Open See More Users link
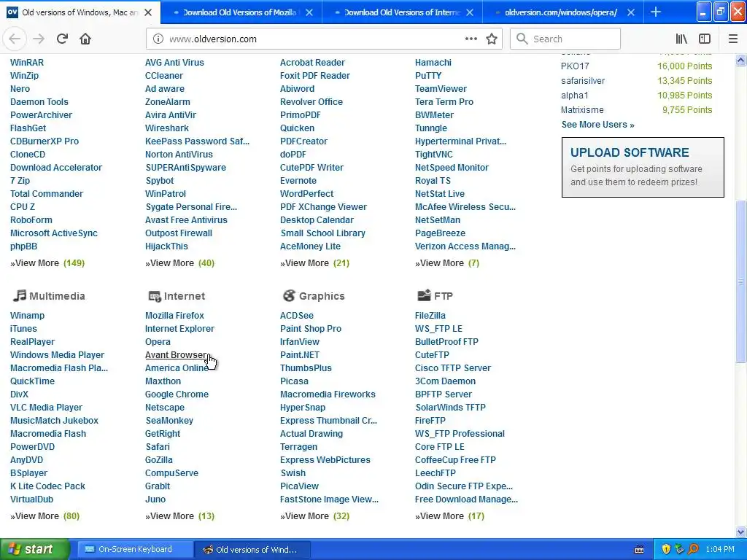This screenshot has height=560, width=747. point(597,125)
